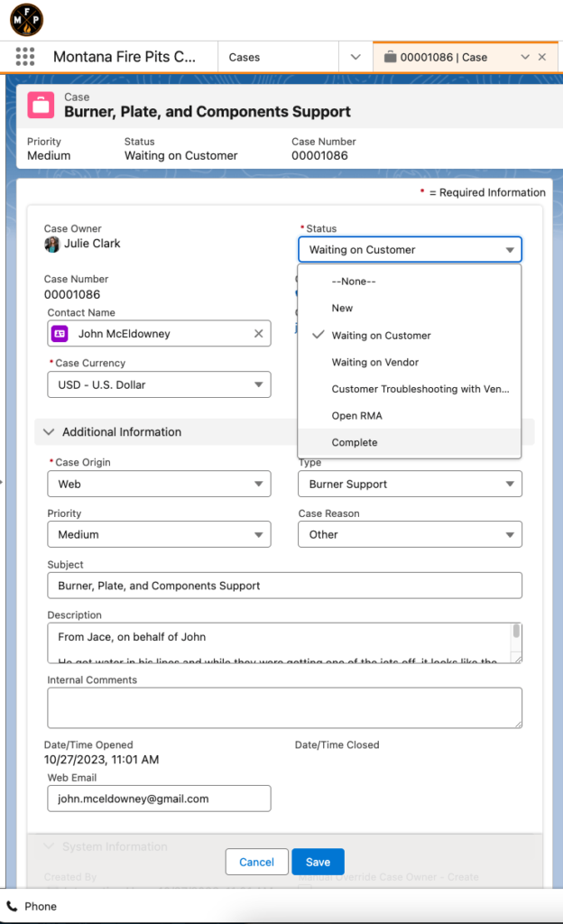Click the Priority Medium header value

point(49,155)
